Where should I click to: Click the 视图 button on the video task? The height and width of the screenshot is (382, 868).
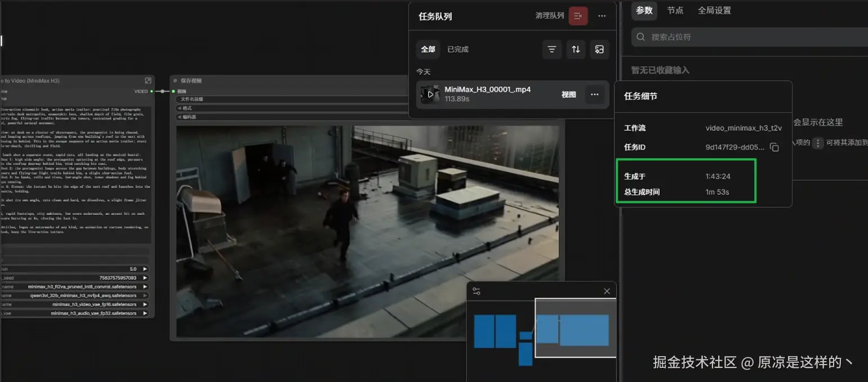pyautogui.click(x=569, y=95)
